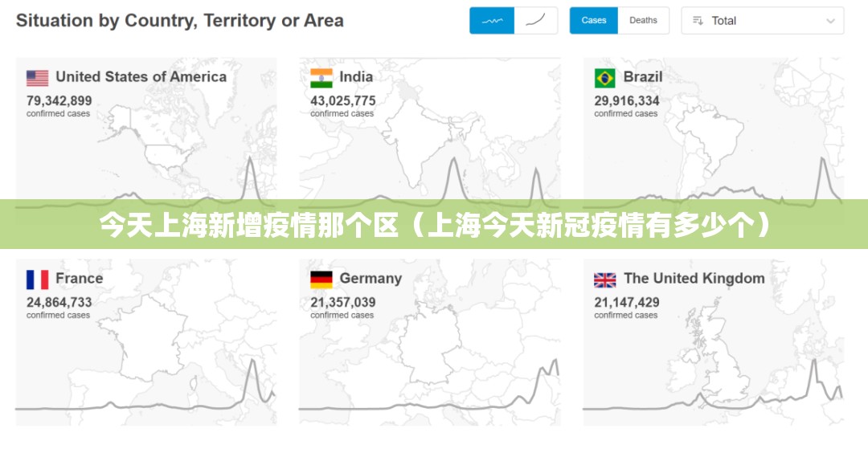868x449 pixels.
Task: Expand the chevron arrow in Total box
Action: tap(829, 21)
